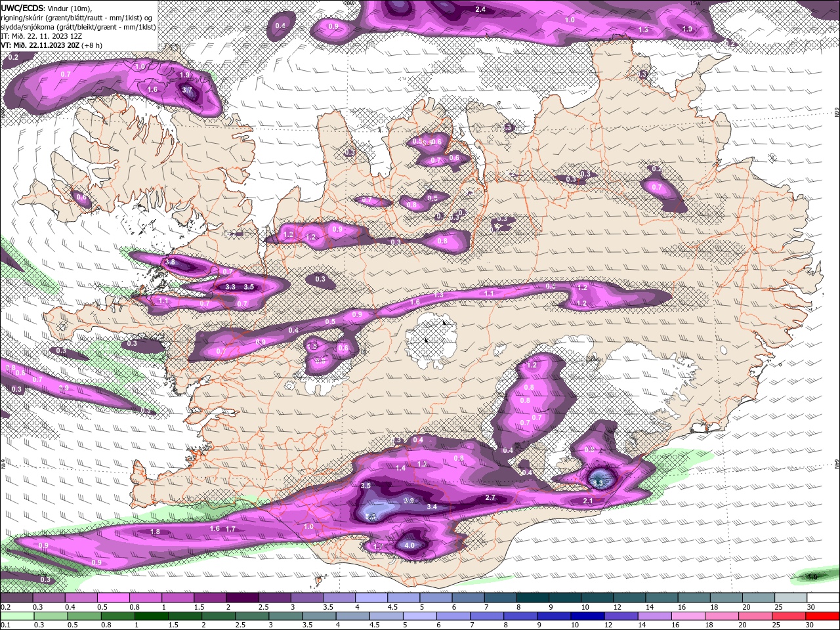The height and width of the screenshot is (630, 840).
Task: Click the 3.7 snowfall value on map
Action: point(186,91)
